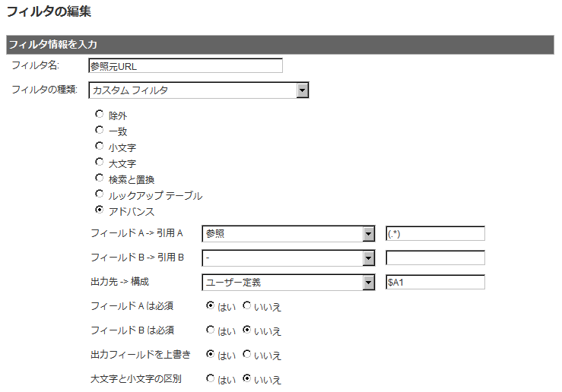Choose the 小文字 filter type
The width and height of the screenshot is (562, 392).
coord(100,146)
